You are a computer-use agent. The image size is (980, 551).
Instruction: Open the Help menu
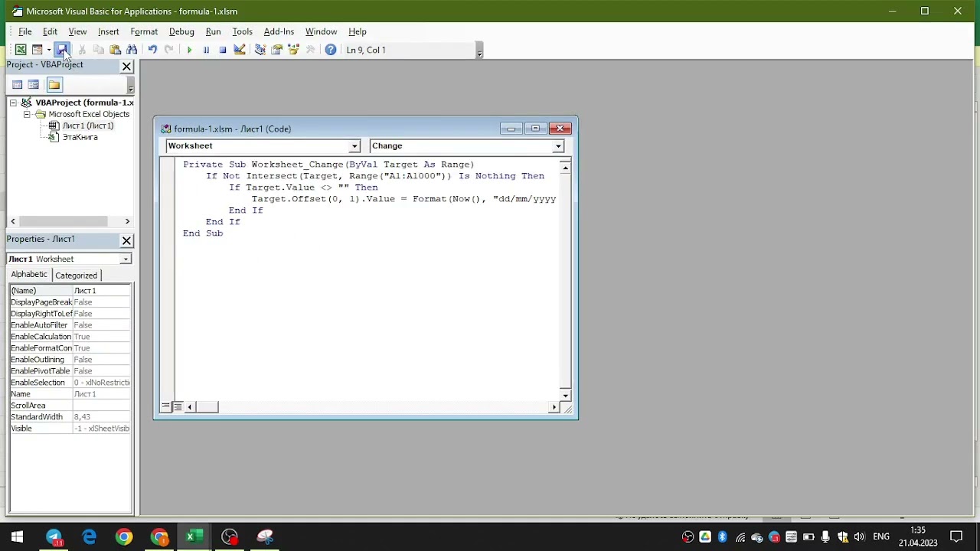pyautogui.click(x=358, y=31)
